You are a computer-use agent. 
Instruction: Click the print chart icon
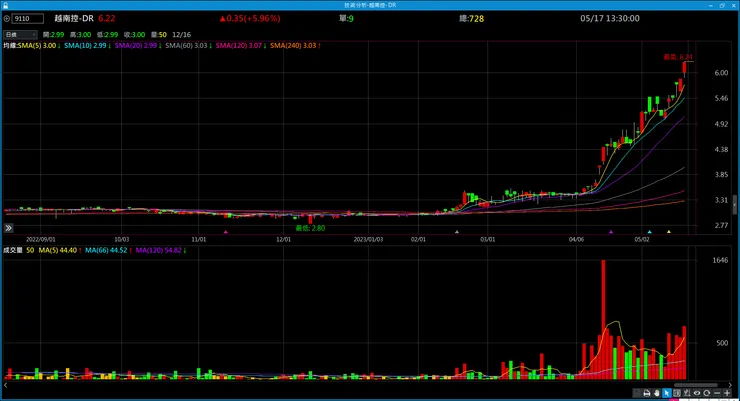(x=647, y=393)
